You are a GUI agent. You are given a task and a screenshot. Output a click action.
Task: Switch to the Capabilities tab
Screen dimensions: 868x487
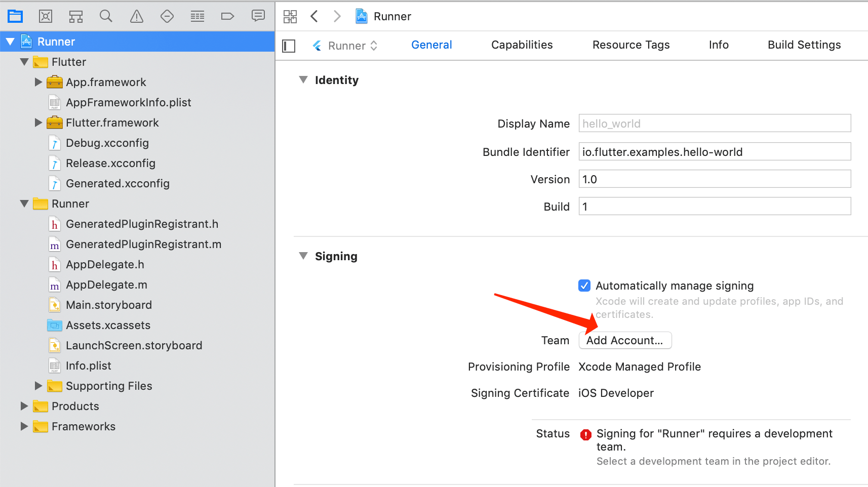pos(522,45)
